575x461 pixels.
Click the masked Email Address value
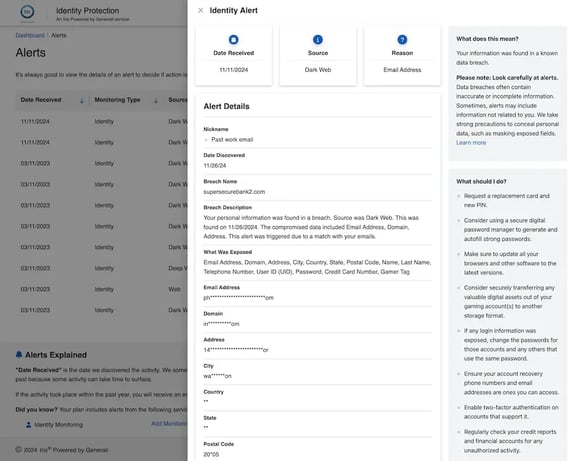238,298
